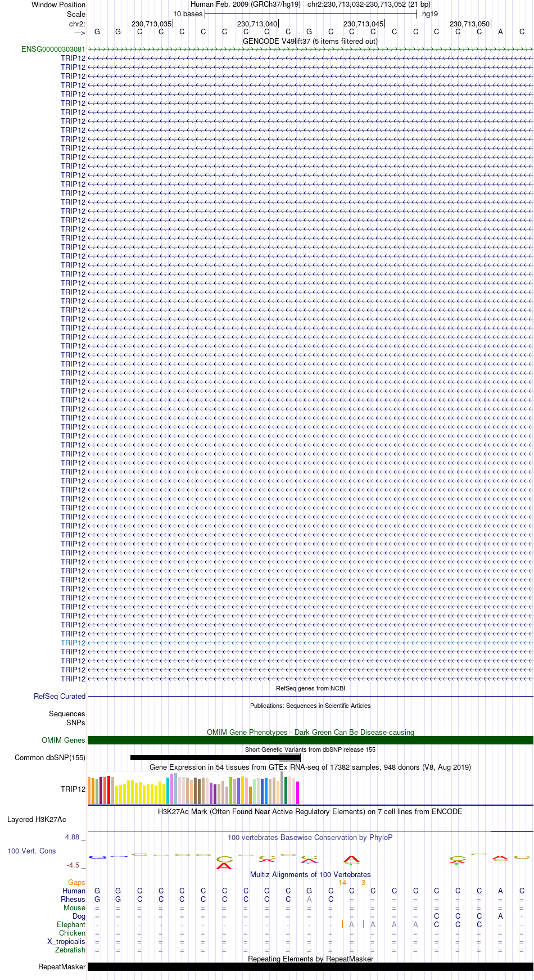Click the Window Position label

tap(58, 5)
